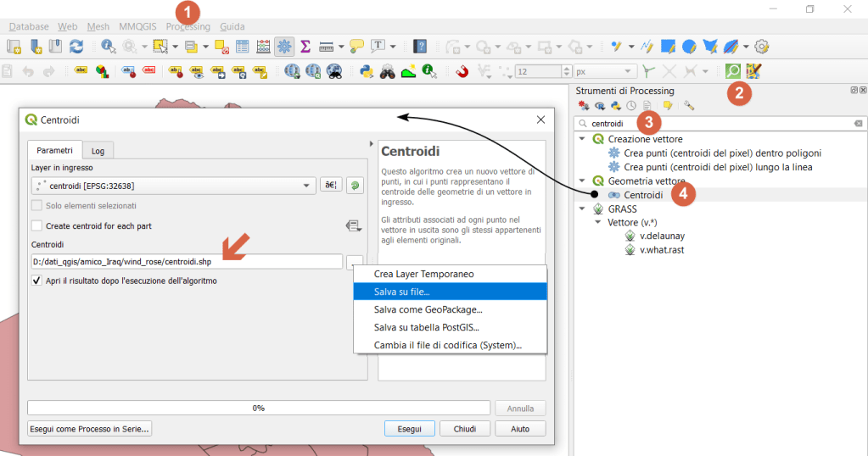This screenshot has height=456, width=868.
Task: Click the Identify Features tool
Action: (x=109, y=47)
